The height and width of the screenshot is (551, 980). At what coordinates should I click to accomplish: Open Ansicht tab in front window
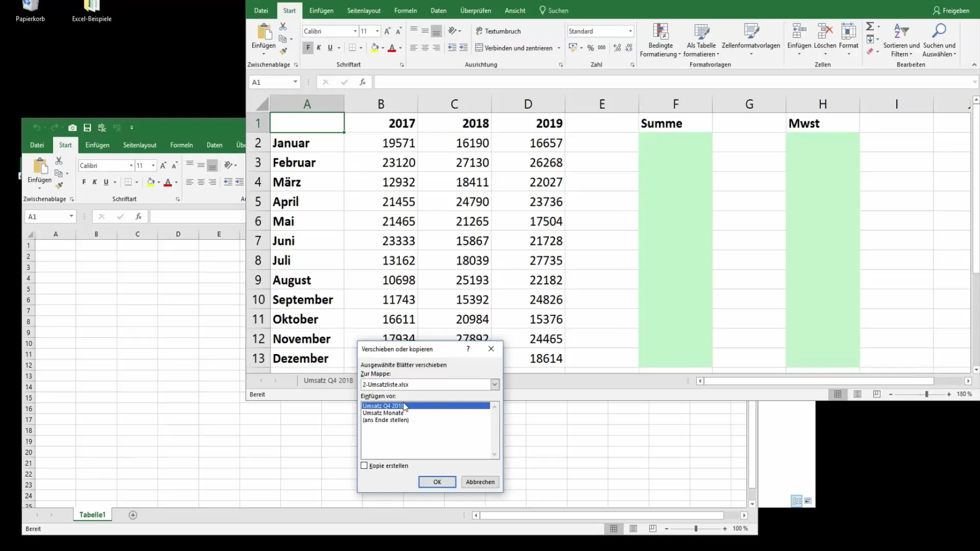tap(515, 10)
